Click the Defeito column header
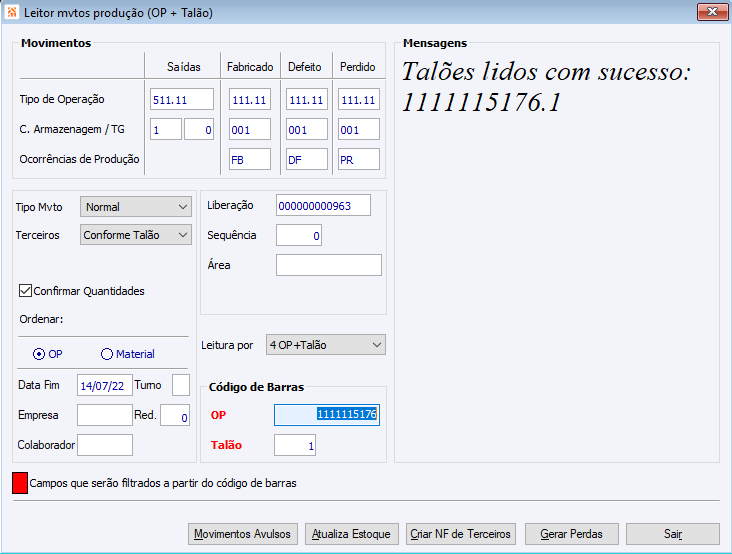732x554 pixels. point(305,67)
